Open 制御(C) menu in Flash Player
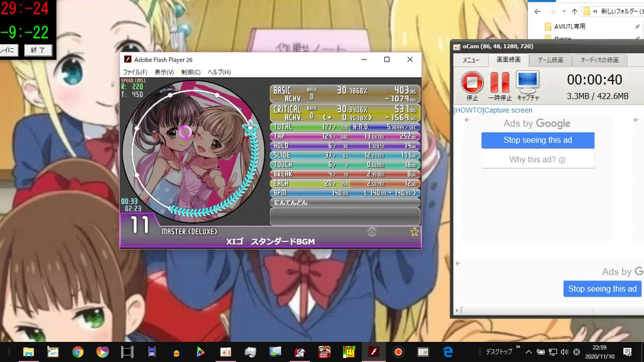Screen dimensions: 644x362 [191, 72]
